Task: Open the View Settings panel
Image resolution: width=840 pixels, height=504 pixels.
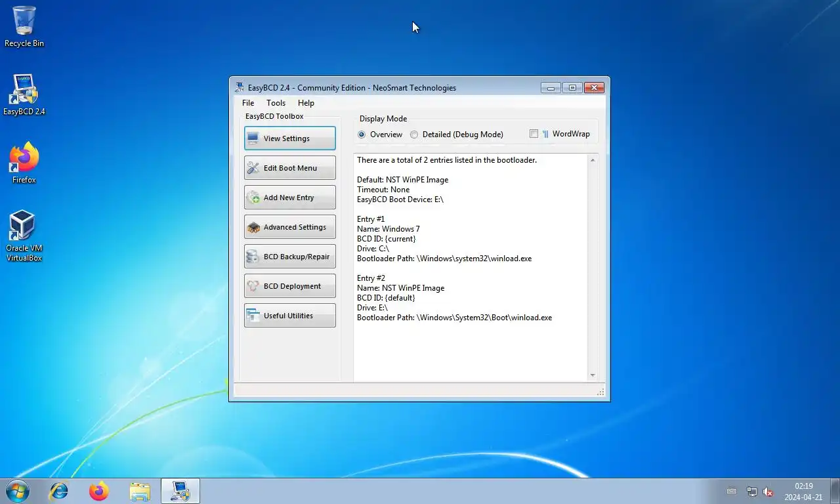Action: point(289,138)
